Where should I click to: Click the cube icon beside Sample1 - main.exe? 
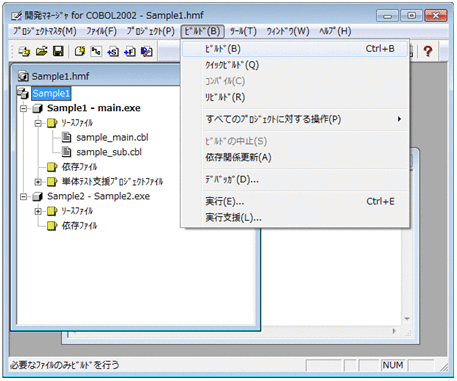(x=38, y=108)
